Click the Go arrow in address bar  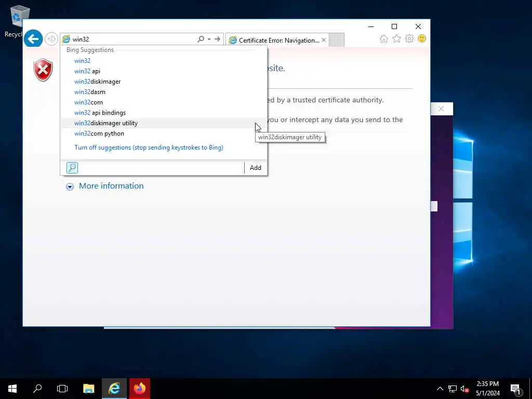pyautogui.click(x=217, y=39)
